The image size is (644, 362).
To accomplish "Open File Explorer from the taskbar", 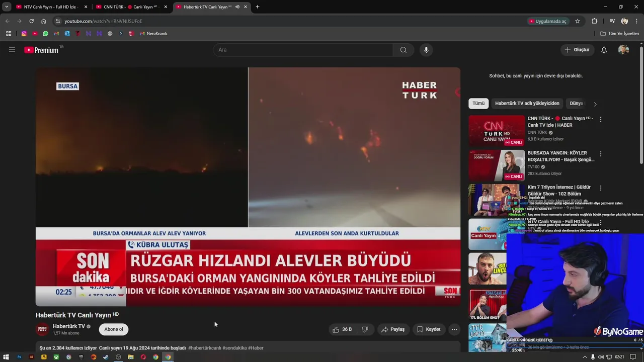I will tap(131, 357).
